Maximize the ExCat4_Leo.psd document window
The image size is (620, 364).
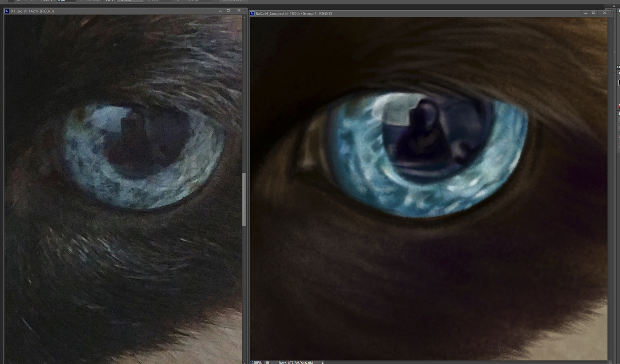coord(594,13)
